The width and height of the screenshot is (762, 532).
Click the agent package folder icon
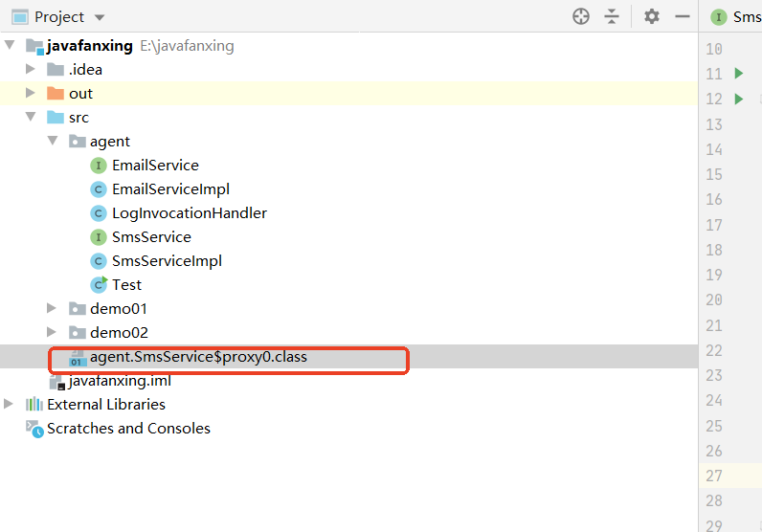[78, 141]
